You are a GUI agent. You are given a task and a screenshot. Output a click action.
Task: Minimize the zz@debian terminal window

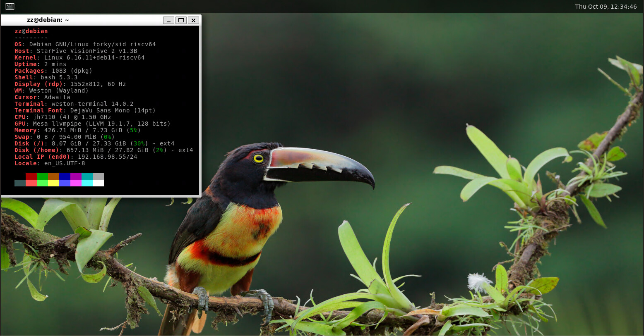pyautogui.click(x=168, y=20)
